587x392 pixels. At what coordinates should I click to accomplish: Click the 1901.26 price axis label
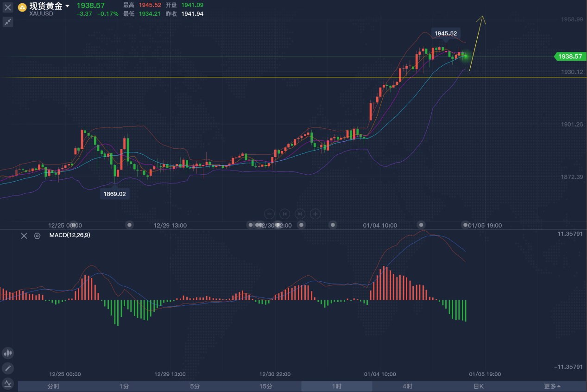571,124
